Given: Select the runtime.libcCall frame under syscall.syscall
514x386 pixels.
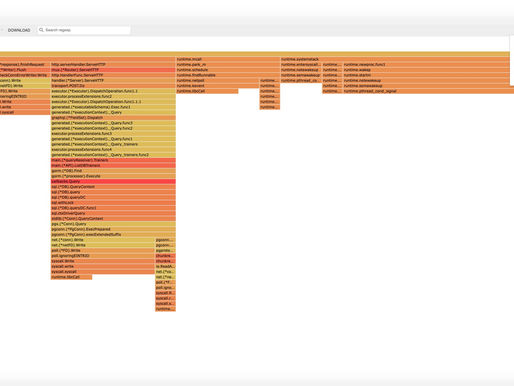Looking at the screenshot, I should coord(71,278).
